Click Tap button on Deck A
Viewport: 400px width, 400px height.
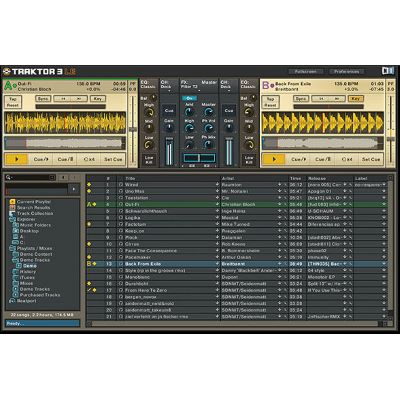(x=13, y=99)
